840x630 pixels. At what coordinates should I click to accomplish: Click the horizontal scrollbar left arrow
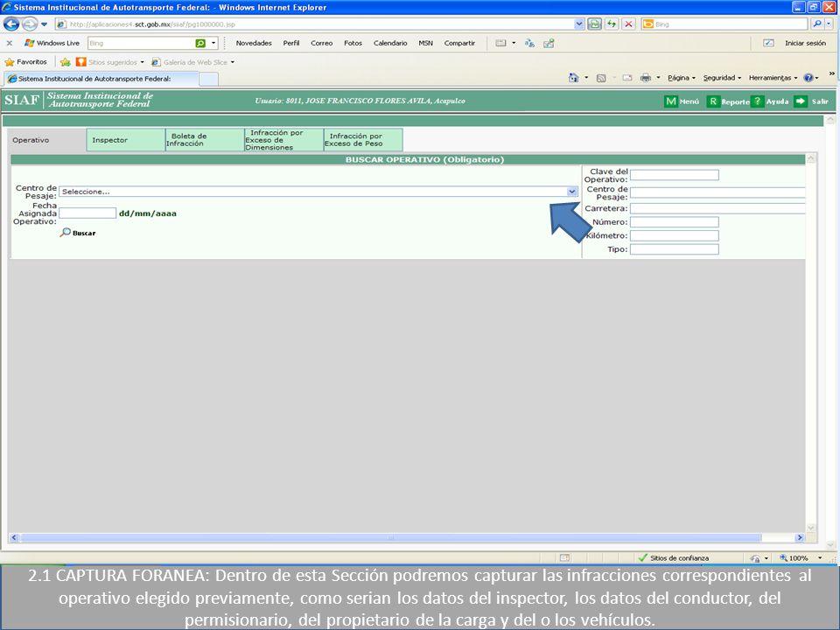pyautogui.click(x=14, y=537)
